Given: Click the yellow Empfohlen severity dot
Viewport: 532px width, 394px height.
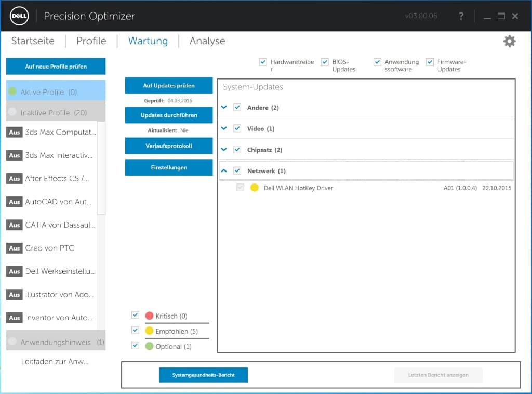Looking at the screenshot, I should [x=149, y=331].
